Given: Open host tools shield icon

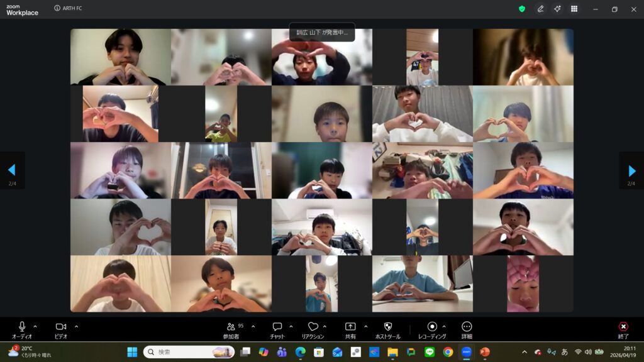Looking at the screenshot, I should click(387, 327).
